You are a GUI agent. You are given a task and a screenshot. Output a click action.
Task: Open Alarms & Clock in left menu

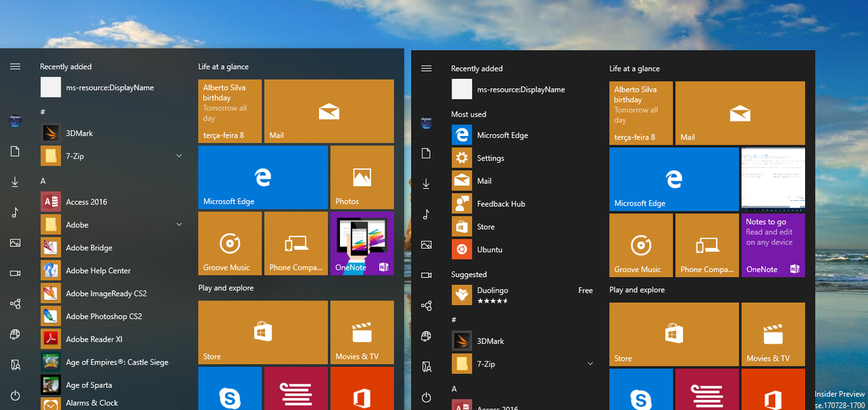112,403
